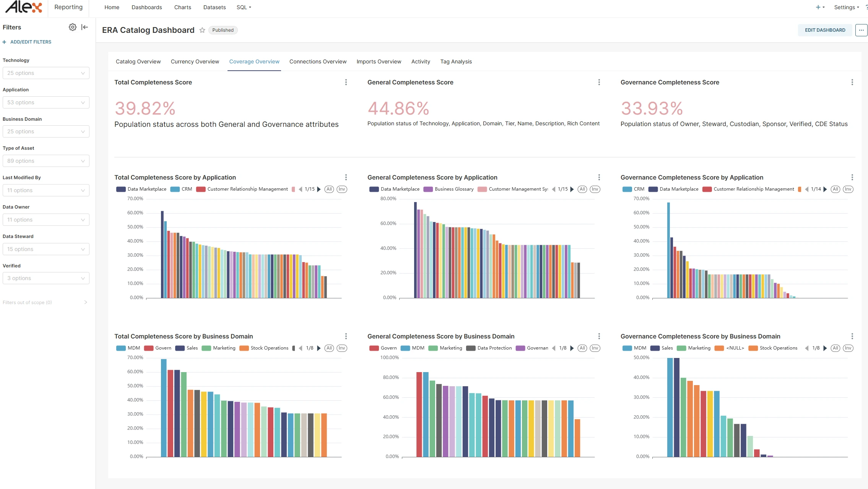Select All legend items in General Completeness by Application

pyautogui.click(x=582, y=189)
